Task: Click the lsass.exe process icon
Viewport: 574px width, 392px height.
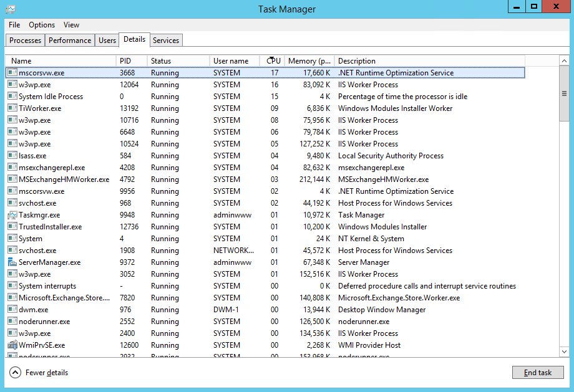Action: tap(12, 156)
